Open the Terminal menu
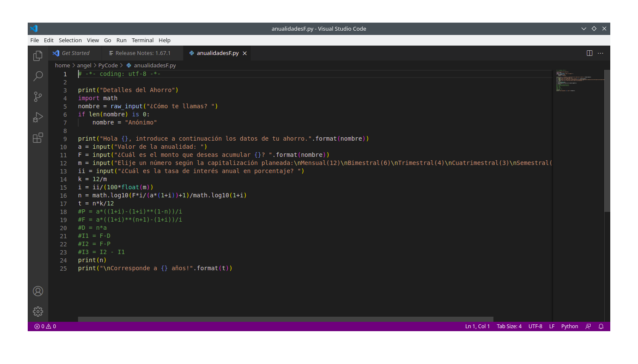638x364 pixels. click(x=142, y=40)
